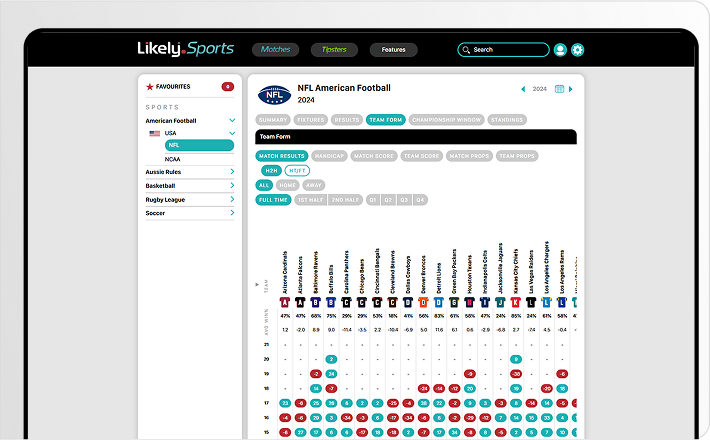This screenshot has height=440, width=710.
Task: Select Green Bay Packers jersey icon
Action: pyautogui.click(x=454, y=302)
